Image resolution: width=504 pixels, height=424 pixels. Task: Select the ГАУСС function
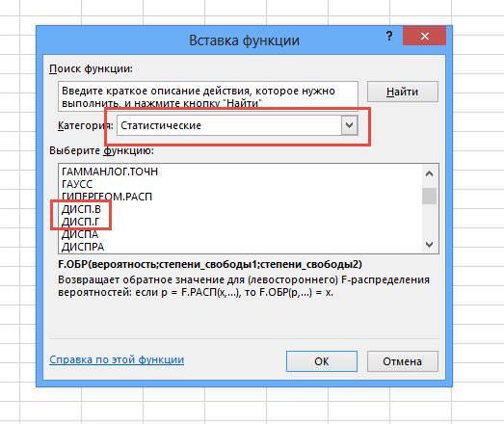(77, 184)
